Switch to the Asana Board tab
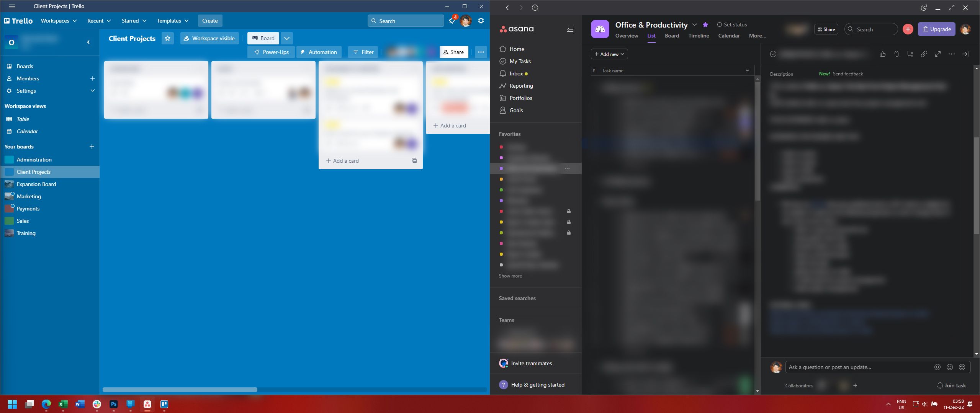 click(672, 36)
